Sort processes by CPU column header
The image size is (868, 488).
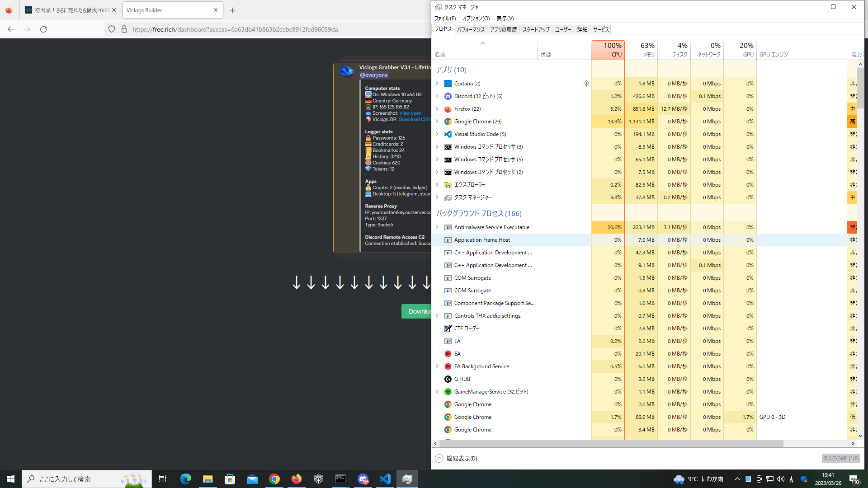(608, 50)
